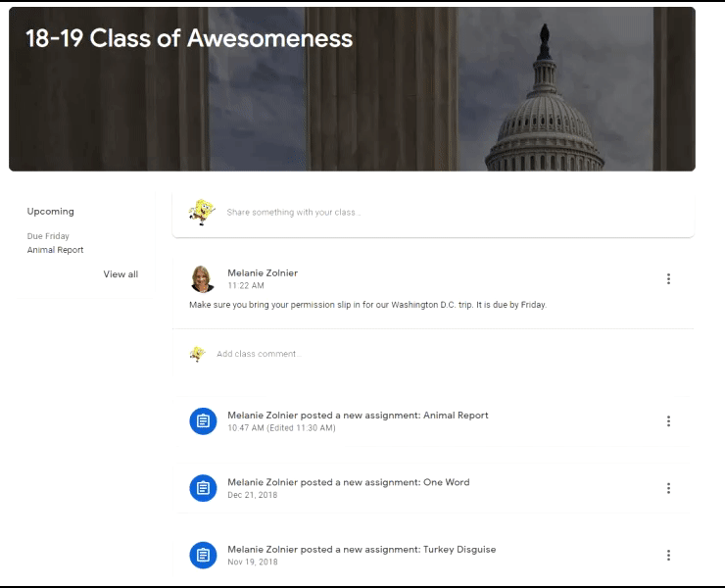Click the 'Nov 19, 2018' date
Image resolution: width=725 pixels, height=588 pixels.
point(253,563)
